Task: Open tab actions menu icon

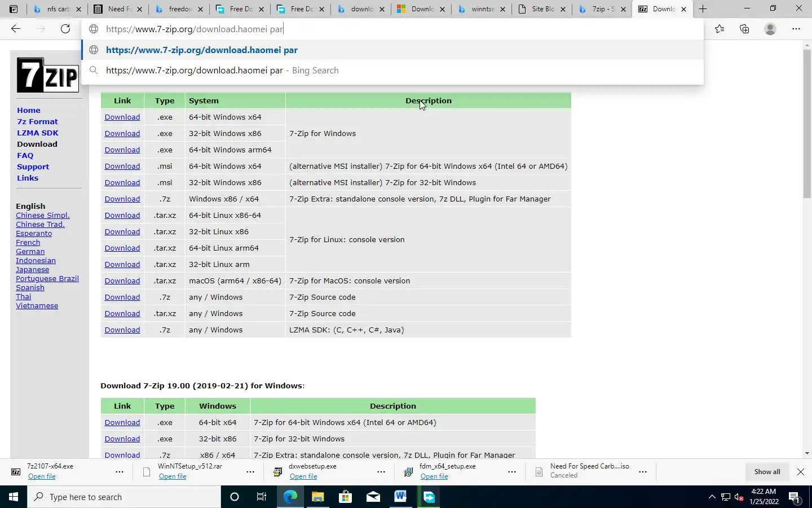Action: point(14,8)
